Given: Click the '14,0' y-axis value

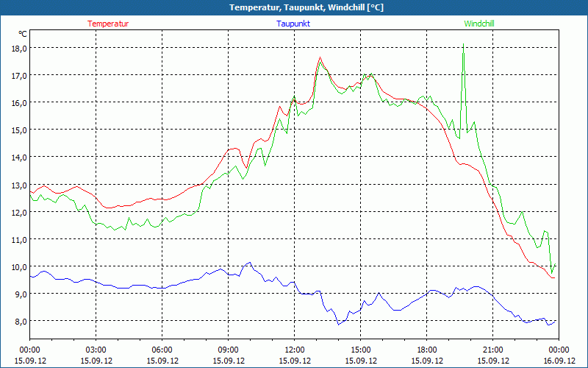Looking at the screenshot, I should point(19,158).
